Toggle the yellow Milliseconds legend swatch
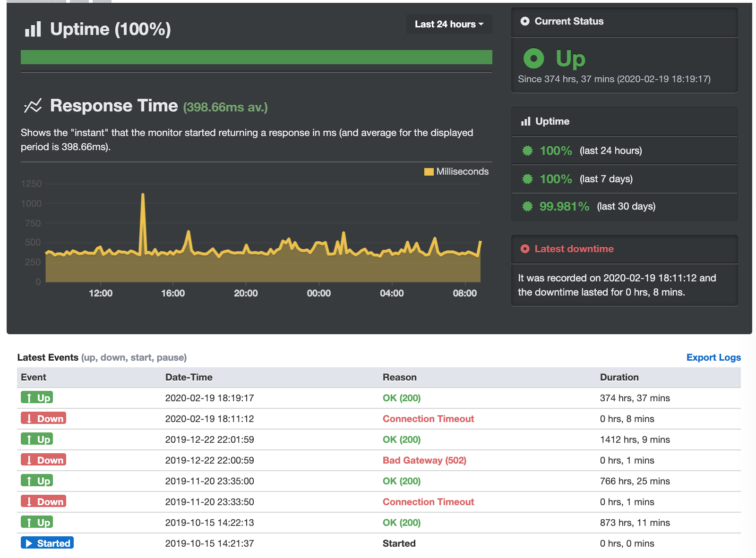756x558 pixels. point(429,172)
